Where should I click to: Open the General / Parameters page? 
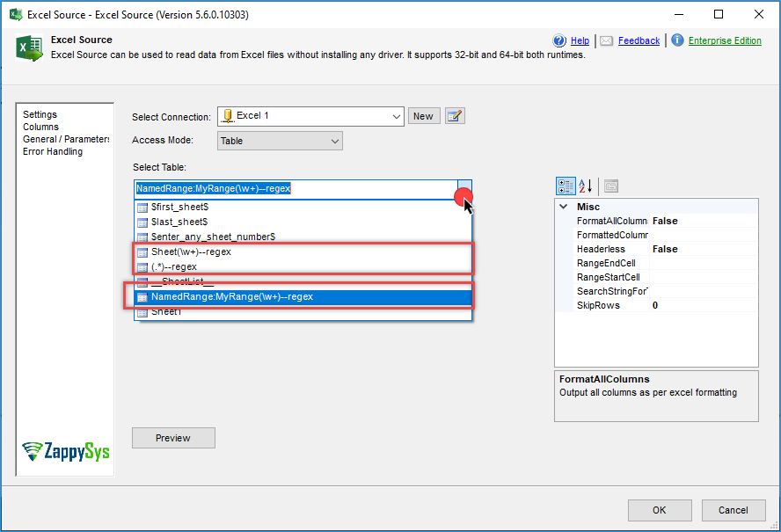66,140
